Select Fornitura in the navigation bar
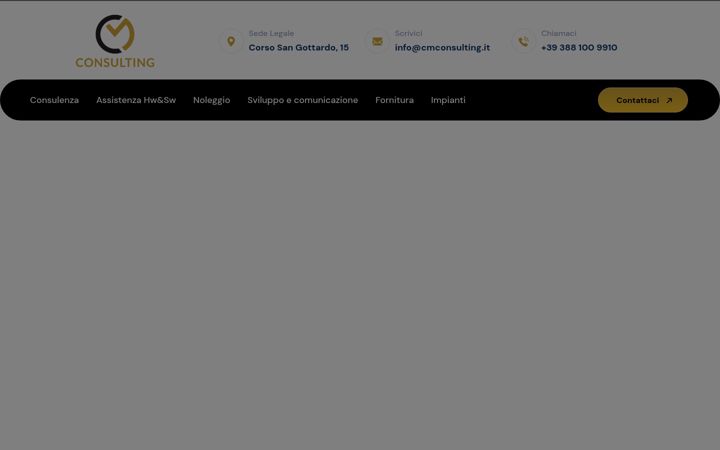 394,100
